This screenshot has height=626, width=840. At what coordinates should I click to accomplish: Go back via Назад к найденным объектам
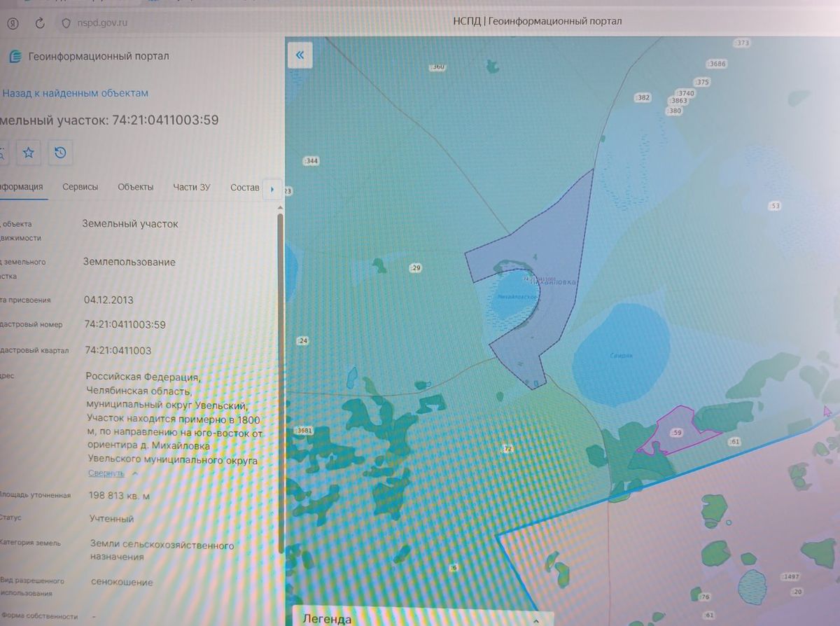pyautogui.click(x=75, y=93)
